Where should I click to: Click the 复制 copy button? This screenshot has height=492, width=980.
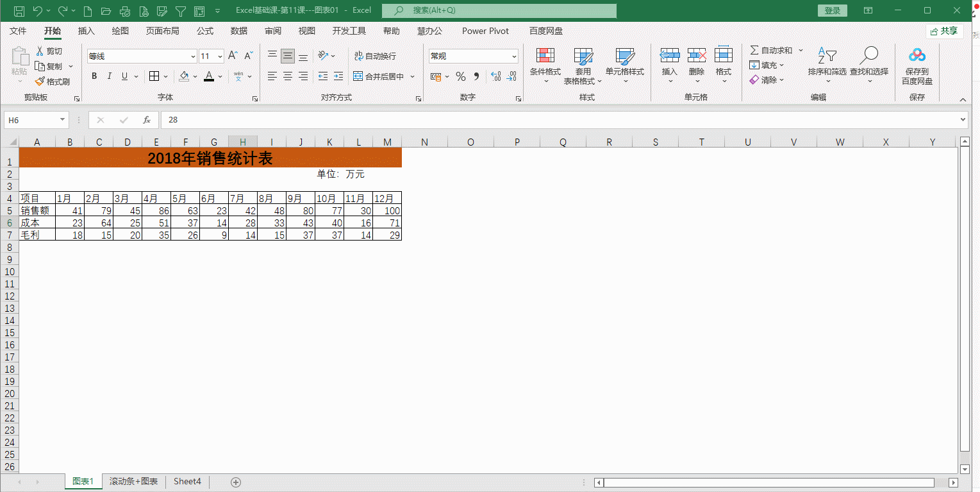click(x=49, y=67)
